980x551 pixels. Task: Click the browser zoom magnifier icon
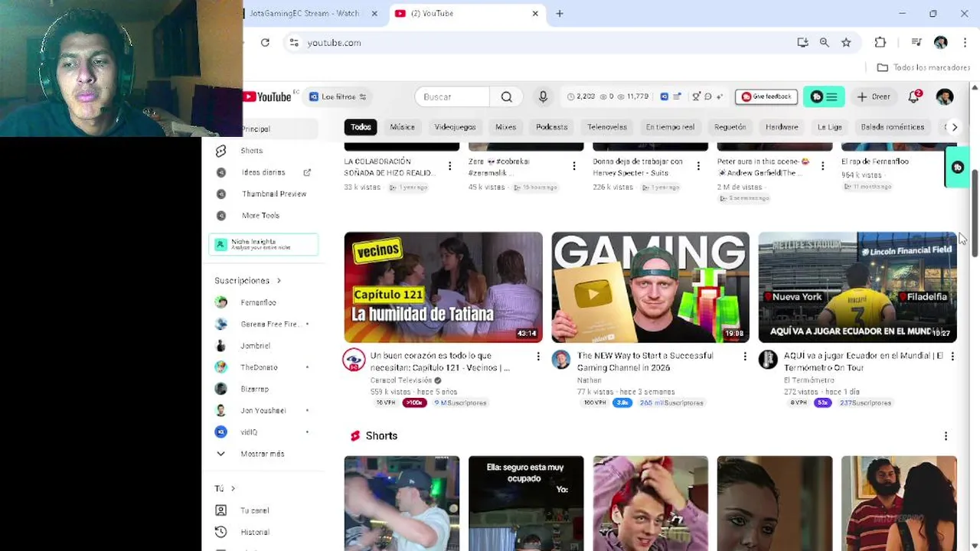[824, 43]
